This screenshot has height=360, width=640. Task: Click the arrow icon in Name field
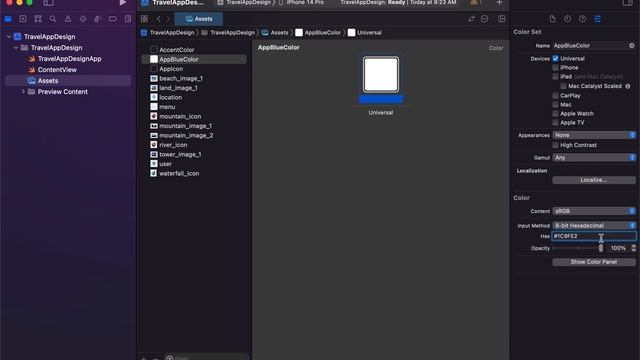(x=631, y=46)
